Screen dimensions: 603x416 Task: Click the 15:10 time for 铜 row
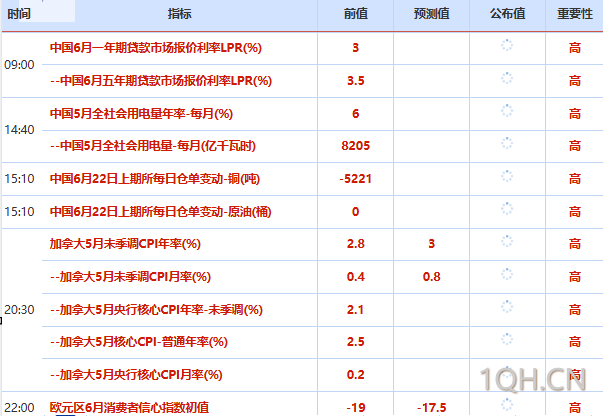coord(19,179)
